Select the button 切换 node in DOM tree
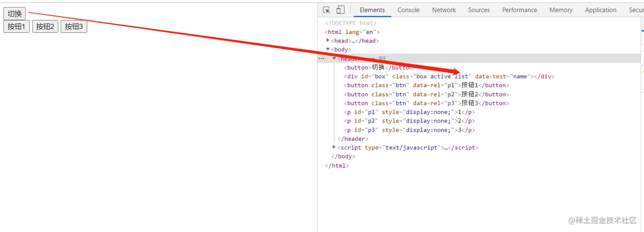644x232 pixels. point(379,67)
